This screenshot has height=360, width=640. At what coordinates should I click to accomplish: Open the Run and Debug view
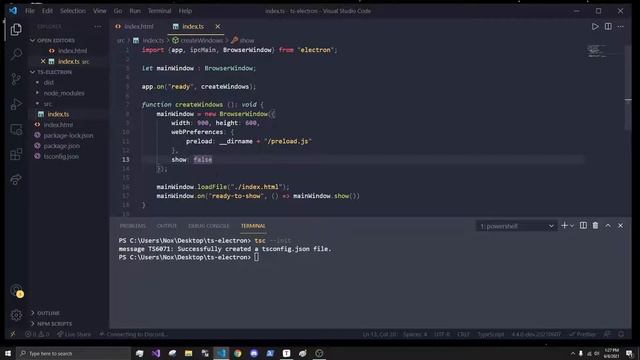pos(16,104)
